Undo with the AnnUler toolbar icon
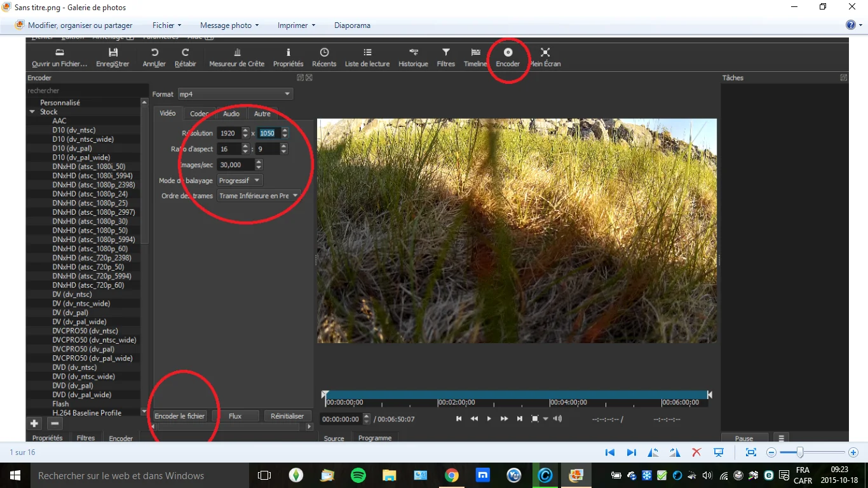The height and width of the screenshot is (488, 868). [x=154, y=58]
